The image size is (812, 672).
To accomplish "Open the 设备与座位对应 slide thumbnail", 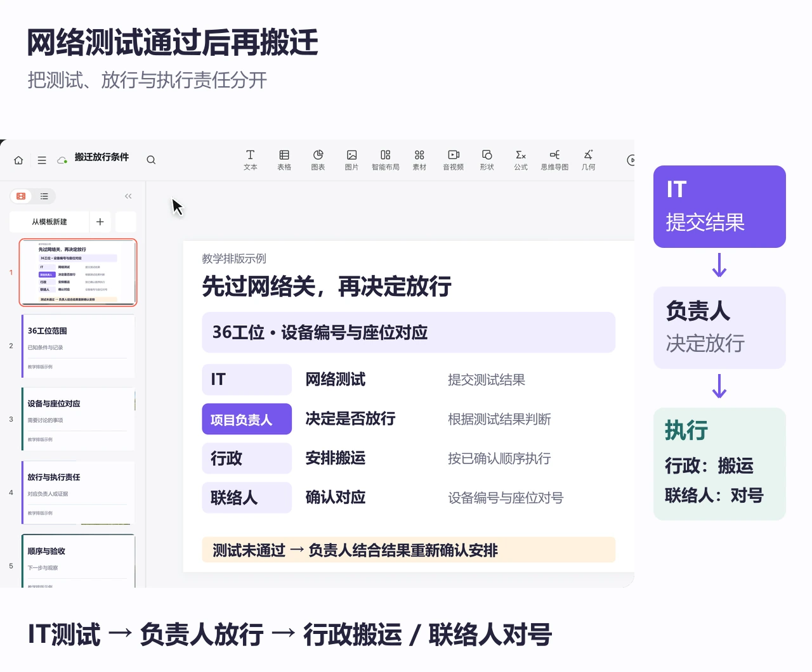I will click(x=78, y=419).
